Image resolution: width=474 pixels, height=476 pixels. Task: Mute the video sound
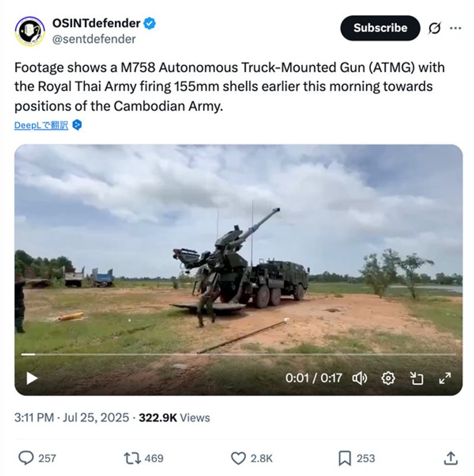point(360,378)
